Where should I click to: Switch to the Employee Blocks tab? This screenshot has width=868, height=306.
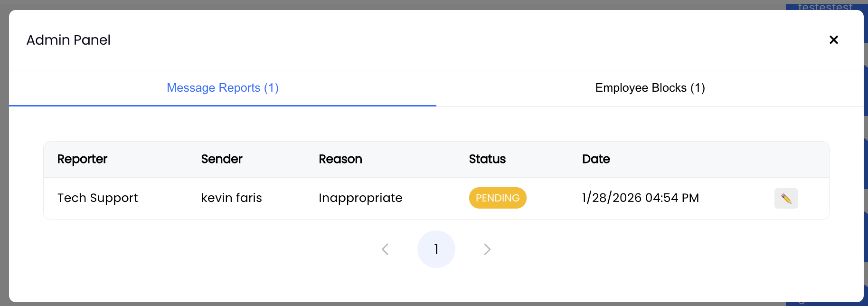coord(650,88)
